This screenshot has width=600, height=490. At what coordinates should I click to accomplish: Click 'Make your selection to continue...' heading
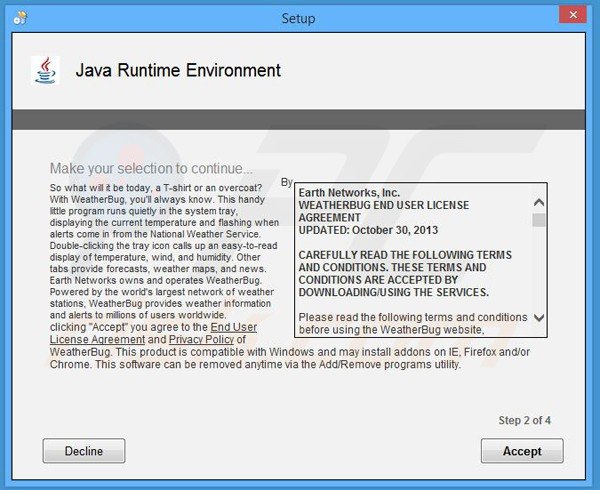(151, 168)
